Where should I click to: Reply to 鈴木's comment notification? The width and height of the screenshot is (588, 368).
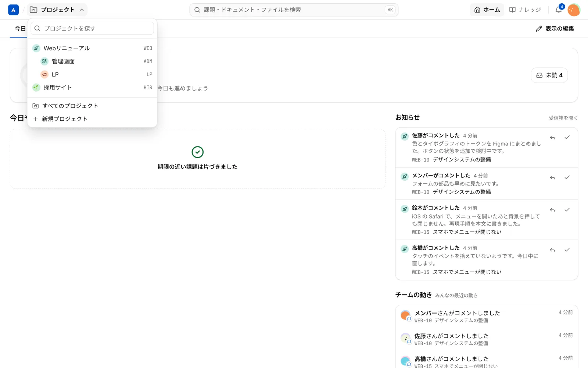click(x=552, y=210)
